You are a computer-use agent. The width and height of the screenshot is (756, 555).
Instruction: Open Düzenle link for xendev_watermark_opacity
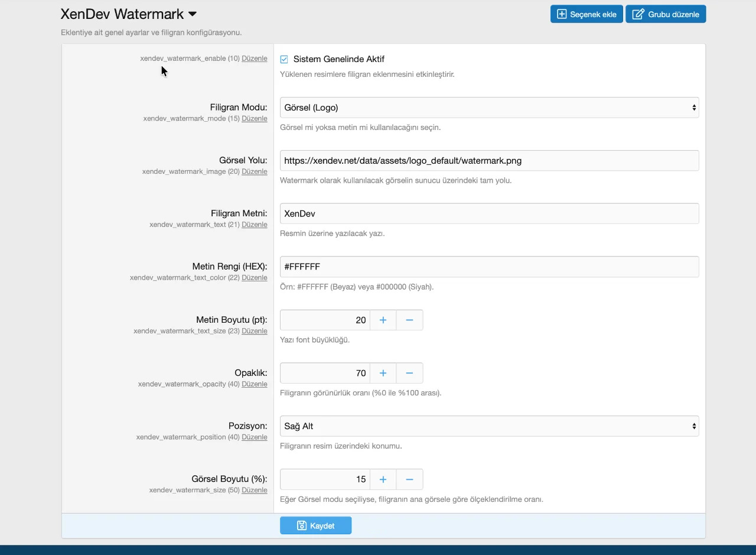click(x=255, y=384)
